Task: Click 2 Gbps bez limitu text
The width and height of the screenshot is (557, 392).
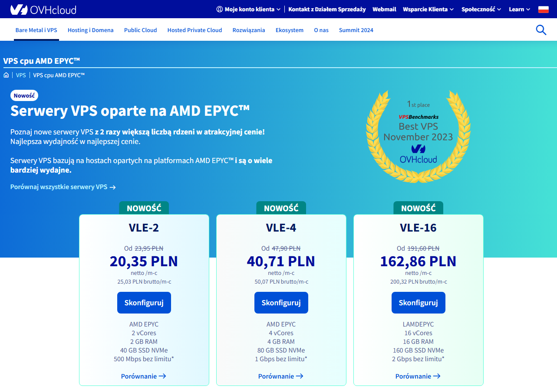Action: tap(419, 359)
